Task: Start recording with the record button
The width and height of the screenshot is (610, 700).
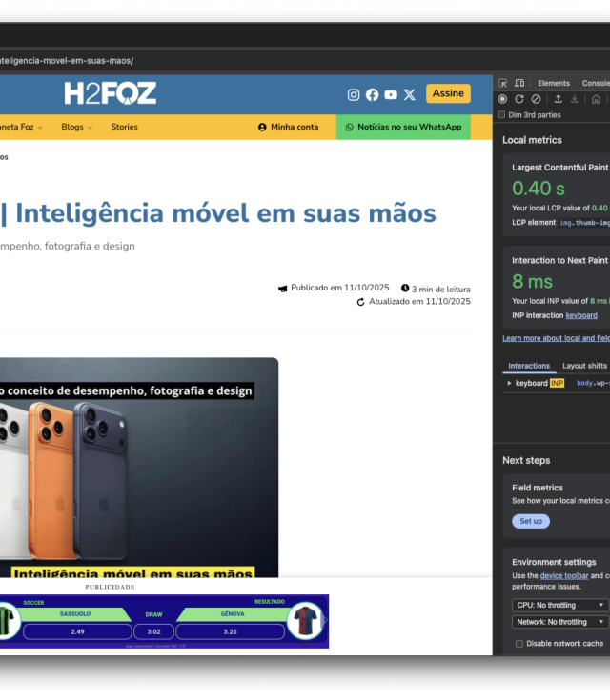Action: tap(503, 99)
